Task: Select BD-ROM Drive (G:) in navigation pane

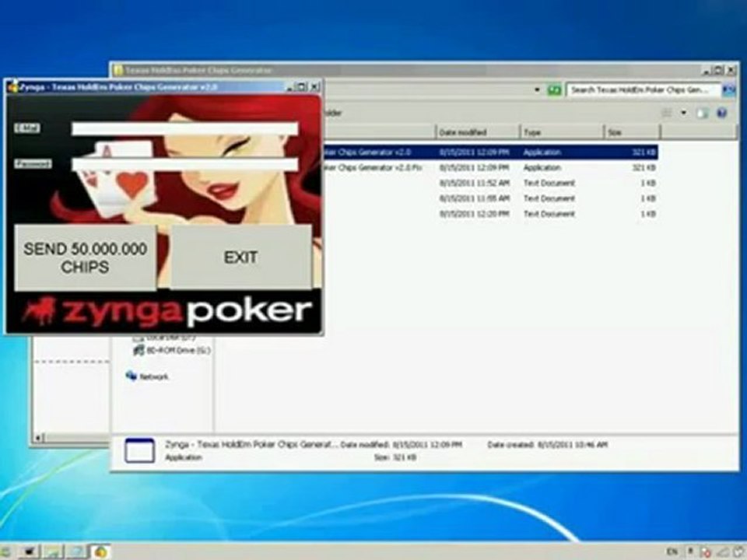Action: pos(171,350)
